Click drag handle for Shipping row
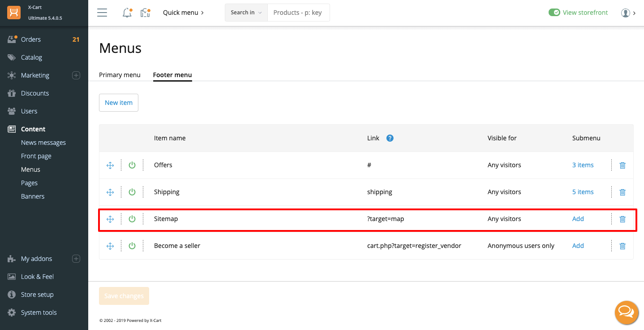Screen dimensions: 644x330 pyautogui.click(x=110, y=192)
